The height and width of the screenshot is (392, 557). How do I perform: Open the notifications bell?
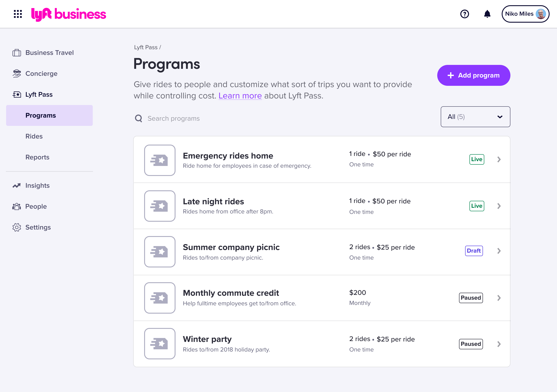pos(487,14)
